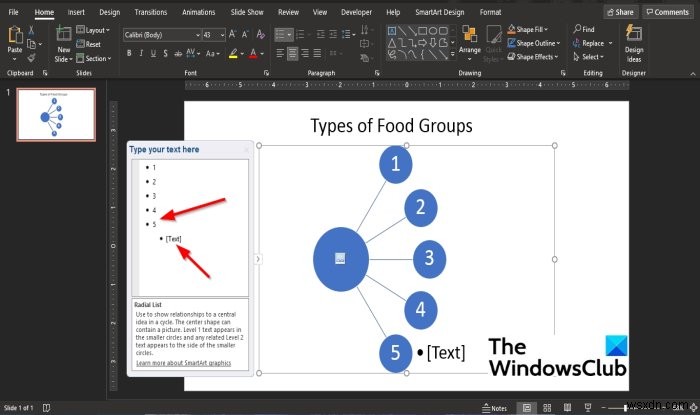This screenshot has height=415, width=700.
Task: Click Reset slide button
Action: click(x=88, y=44)
